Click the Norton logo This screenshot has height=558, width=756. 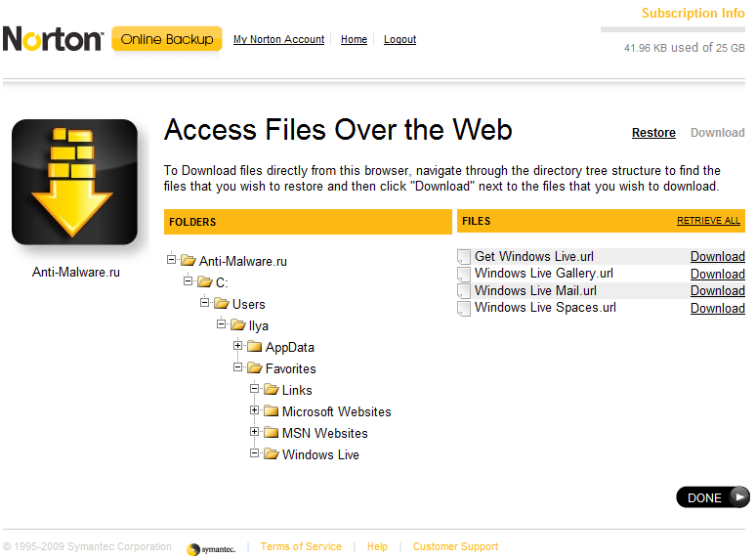click(53, 39)
